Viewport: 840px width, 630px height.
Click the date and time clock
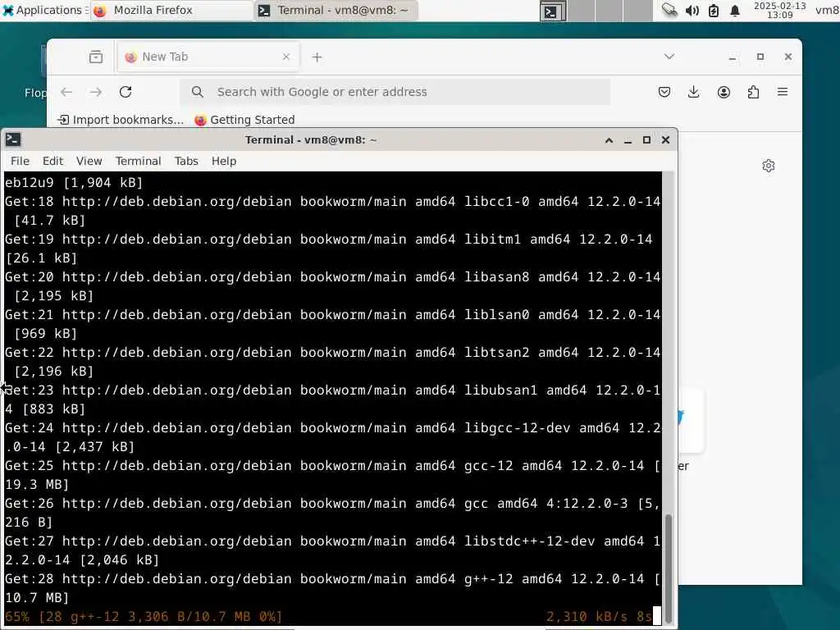pyautogui.click(x=779, y=10)
